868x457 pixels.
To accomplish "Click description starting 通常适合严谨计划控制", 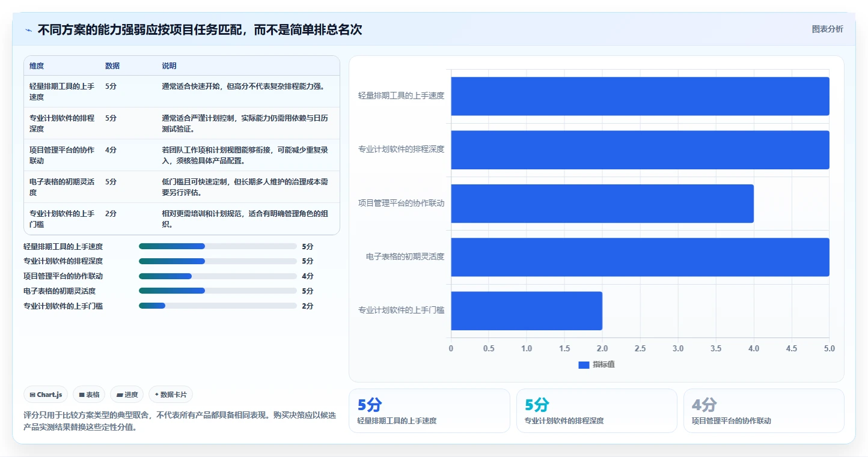I will (x=245, y=123).
